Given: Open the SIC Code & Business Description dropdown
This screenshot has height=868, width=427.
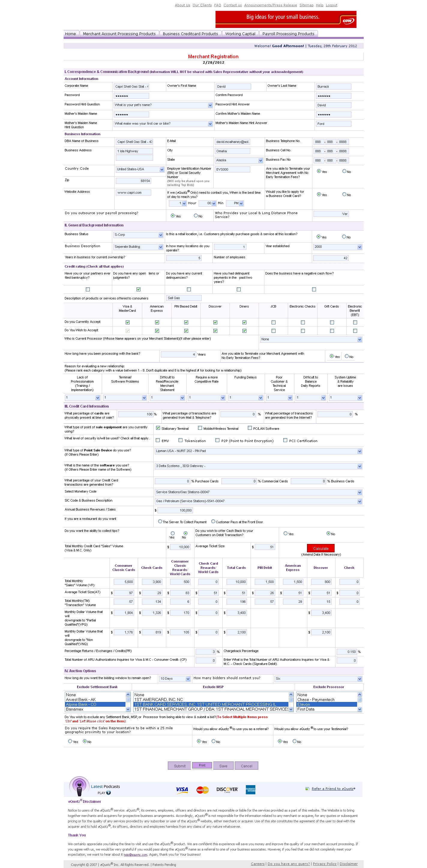Looking at the screenshot, I should [x=259, y=501].
